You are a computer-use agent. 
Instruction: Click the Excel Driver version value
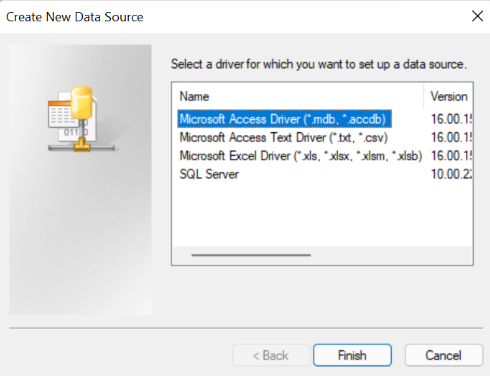451,156
